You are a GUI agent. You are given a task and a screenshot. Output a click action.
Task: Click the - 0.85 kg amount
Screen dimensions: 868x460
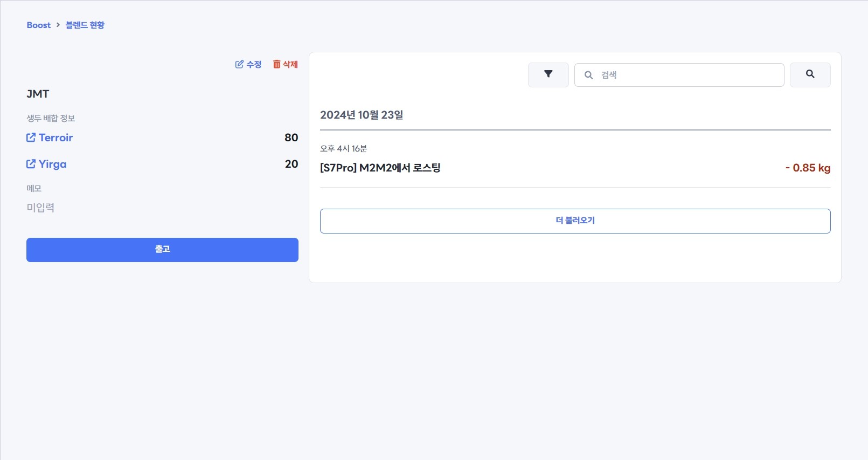[808, 168]
